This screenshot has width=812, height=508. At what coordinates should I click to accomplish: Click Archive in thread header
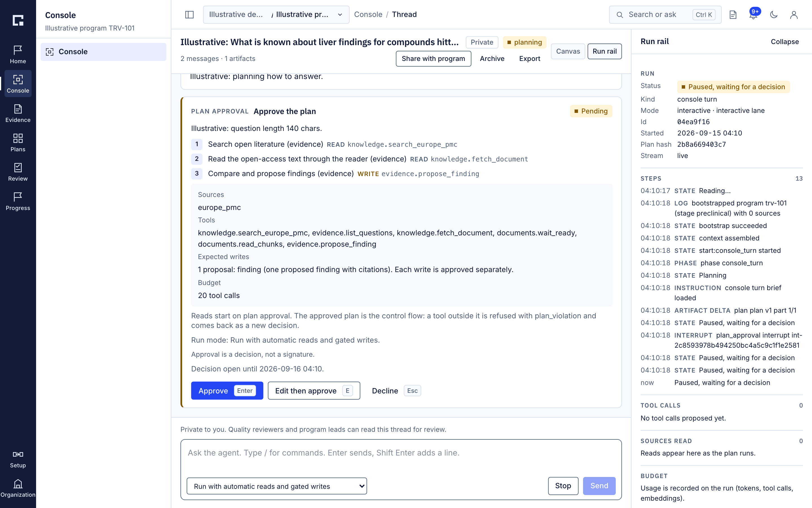tap(492, 58)
